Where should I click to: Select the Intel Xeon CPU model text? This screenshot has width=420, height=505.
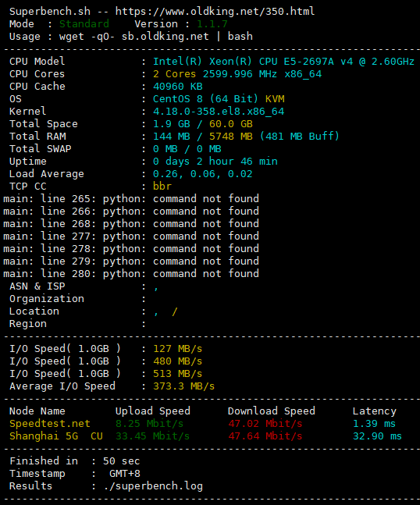point(283,62)
